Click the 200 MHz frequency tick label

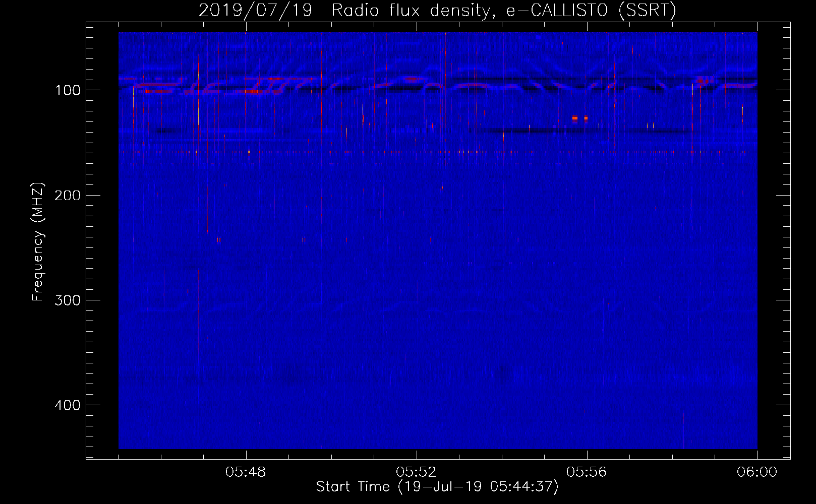pos(68,195)
